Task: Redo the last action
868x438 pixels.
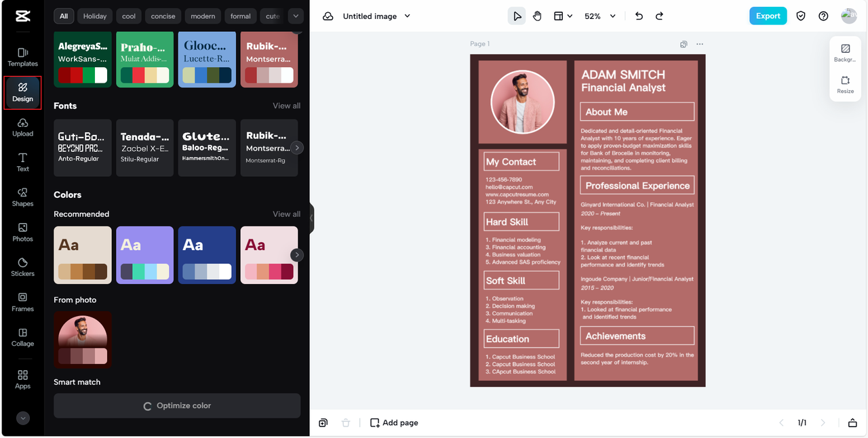Action: pyautogui.click(x=659, y=16)
